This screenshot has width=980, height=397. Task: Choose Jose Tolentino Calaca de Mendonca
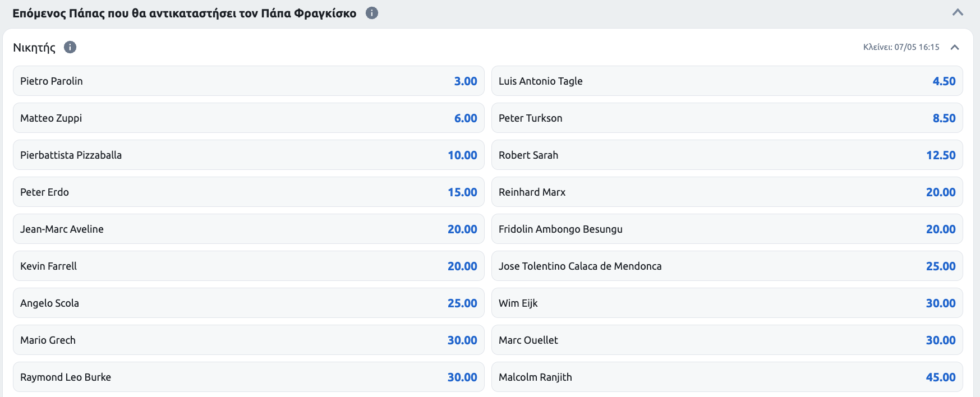[x=727, y=266]
